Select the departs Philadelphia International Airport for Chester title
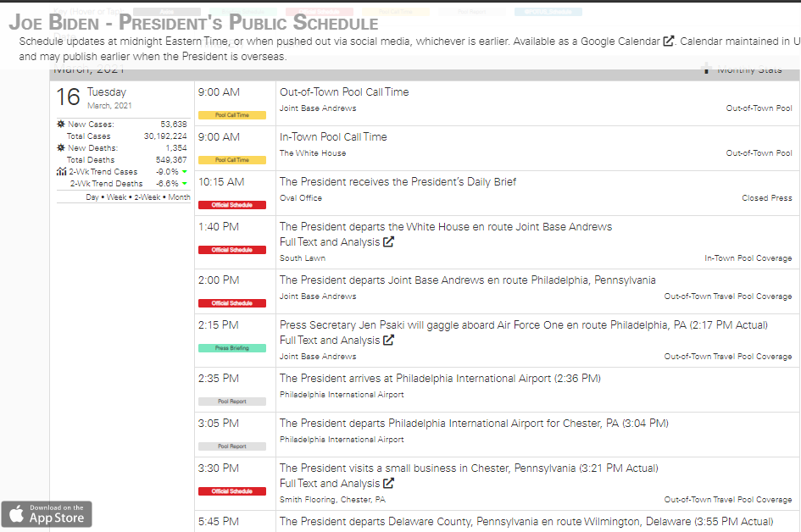Screen dimensions: 801x532 click(474, 424)
